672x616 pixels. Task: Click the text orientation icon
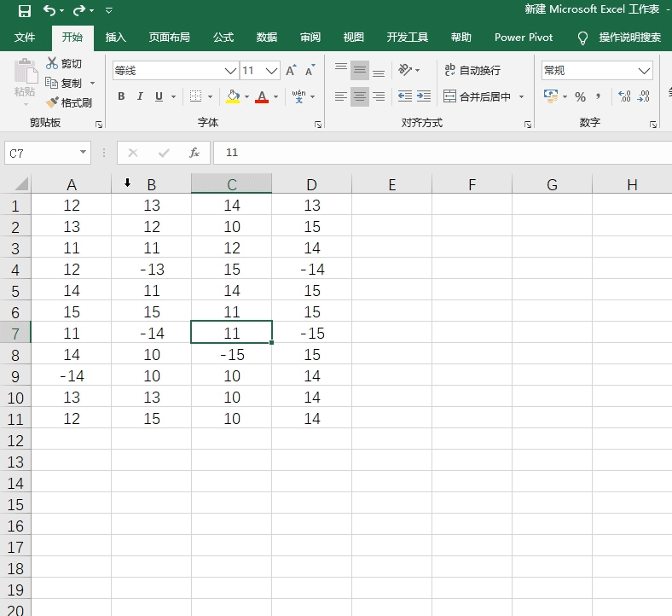pos(405,70)
